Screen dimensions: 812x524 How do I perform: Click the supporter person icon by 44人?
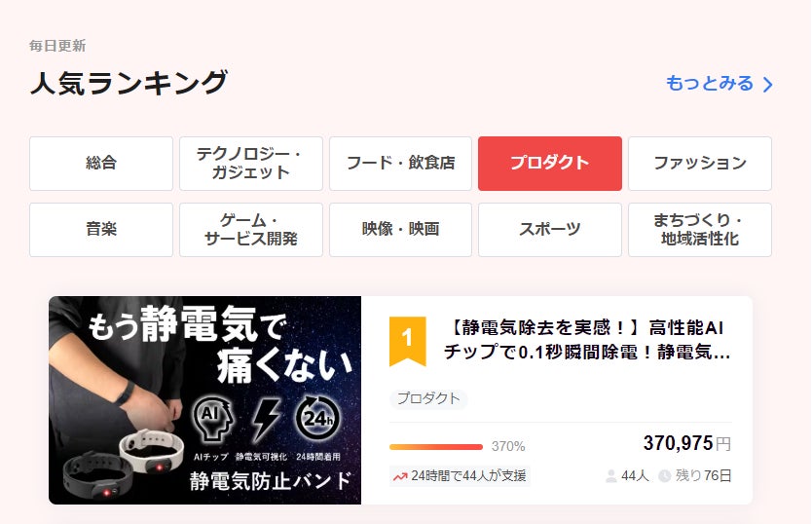611,476
